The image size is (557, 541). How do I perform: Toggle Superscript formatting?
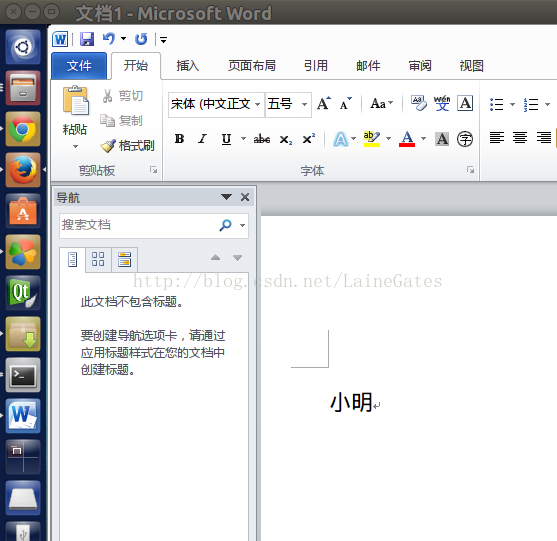(x=309, y=139)
